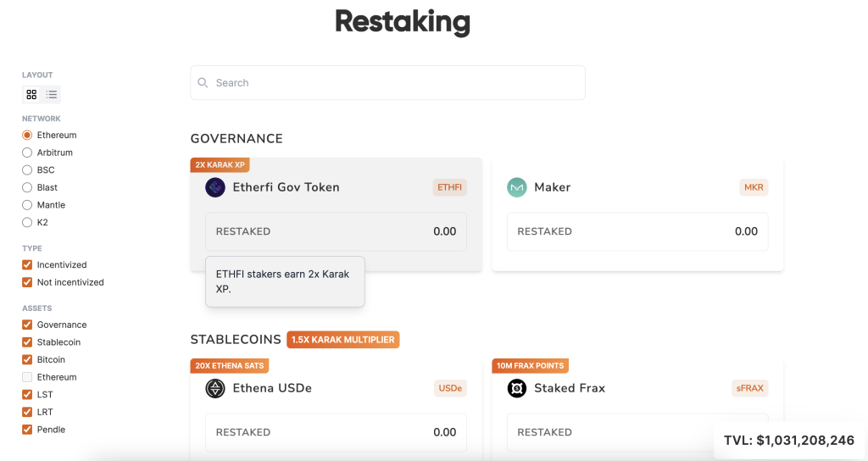Switch to list layout view icon
868x461 pixels.
[52, 95]
